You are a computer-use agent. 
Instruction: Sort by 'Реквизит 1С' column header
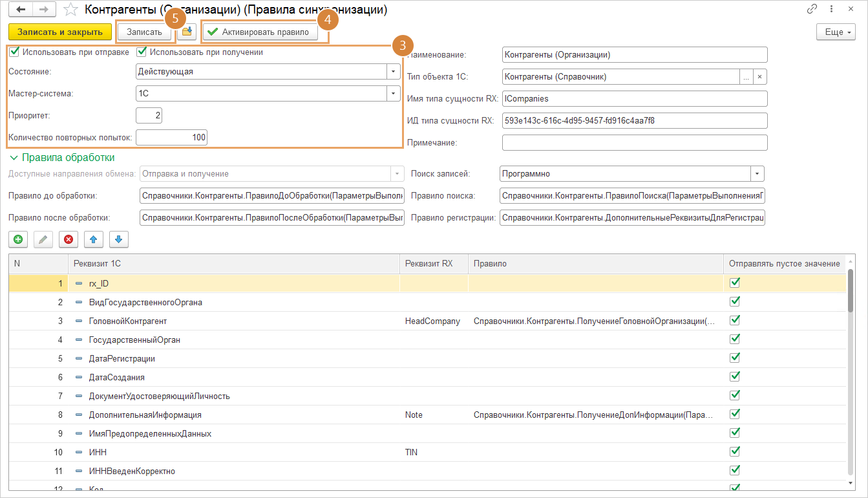click(233, 263)
